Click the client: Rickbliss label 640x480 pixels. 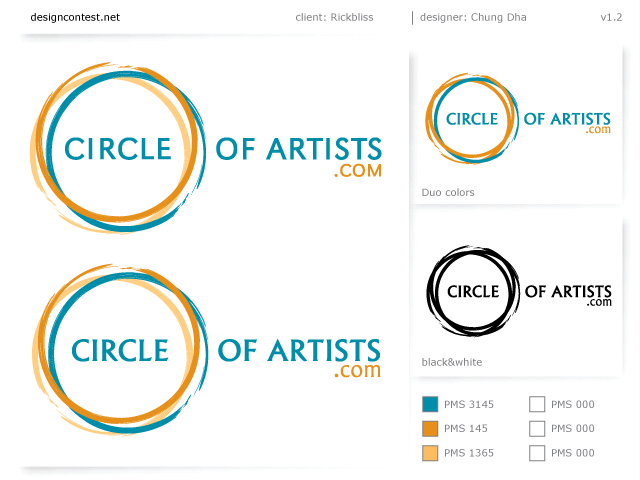point(334,17)
